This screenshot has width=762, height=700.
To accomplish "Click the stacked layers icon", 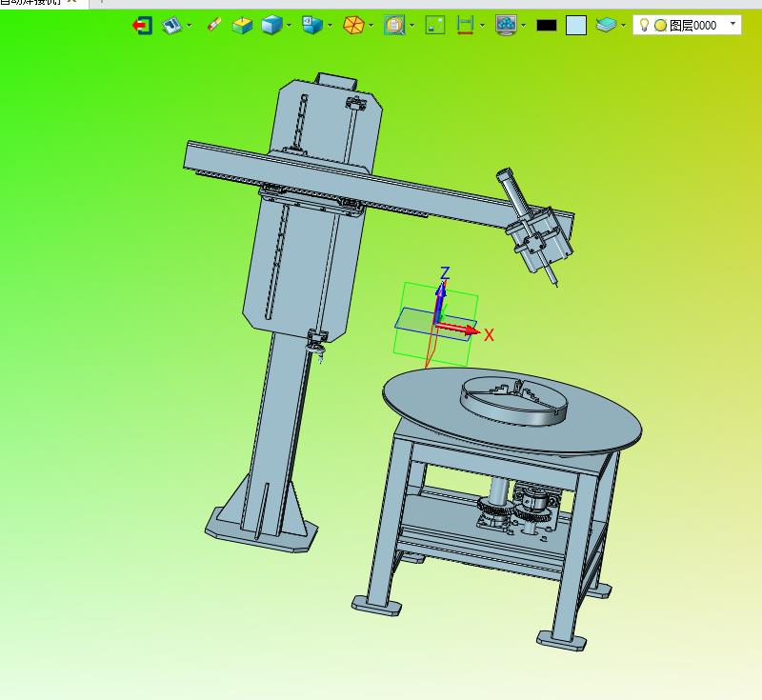I will pyautogui.click(x=606, y=26).
